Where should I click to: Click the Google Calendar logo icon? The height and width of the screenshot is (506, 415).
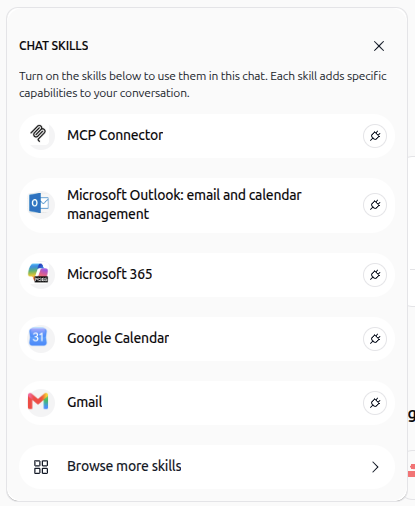click(38, 337)
